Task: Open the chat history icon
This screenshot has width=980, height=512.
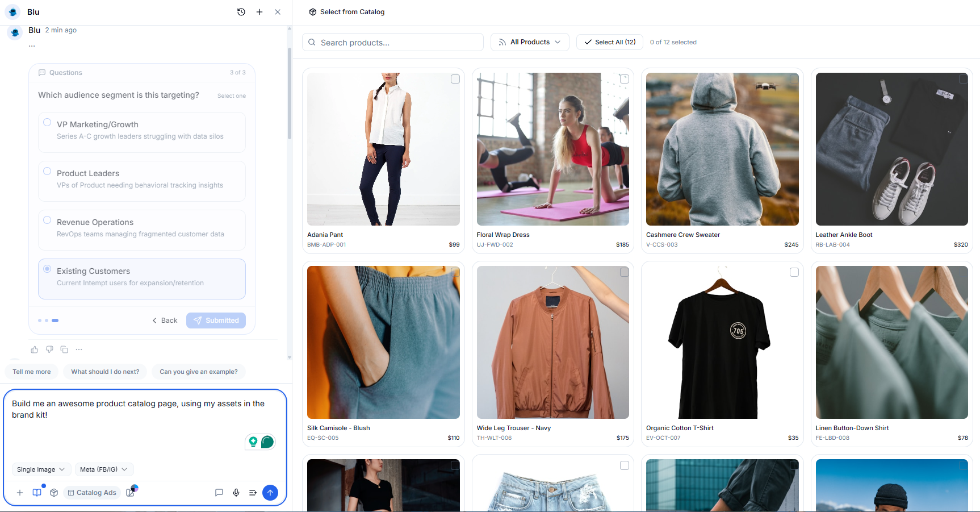Action: point(241,11)
